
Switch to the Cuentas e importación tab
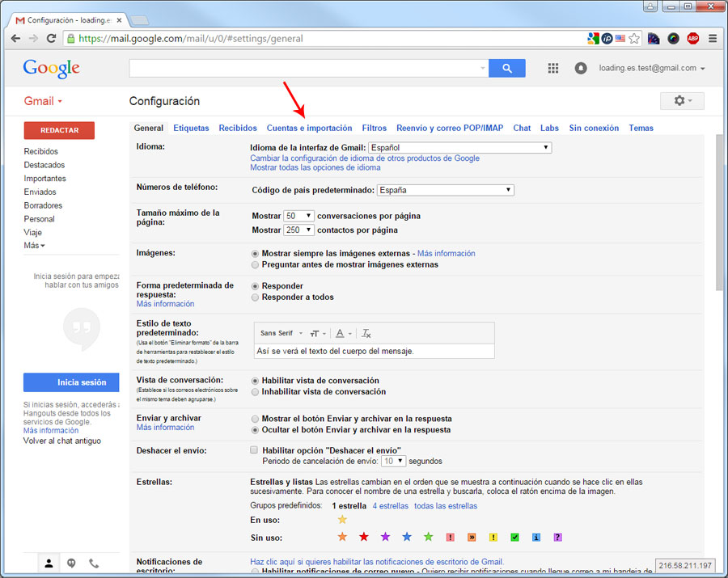[309, 128]
